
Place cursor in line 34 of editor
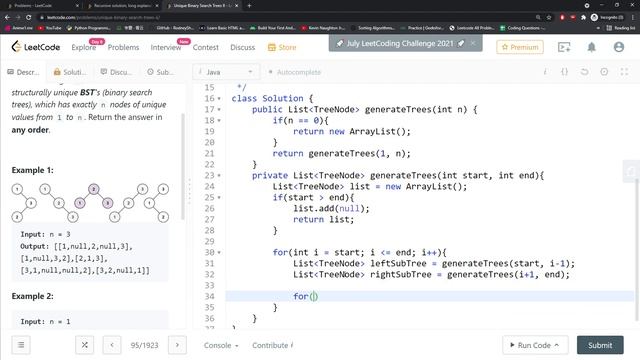pyautogui.click(x=429, y=296)
